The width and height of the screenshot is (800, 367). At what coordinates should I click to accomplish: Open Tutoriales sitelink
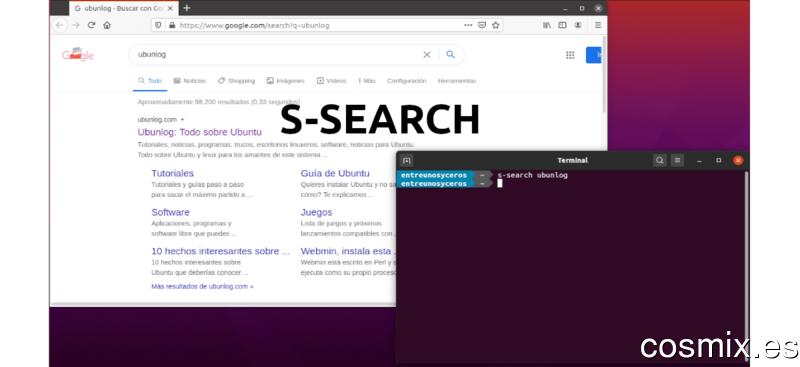point(172,174)
